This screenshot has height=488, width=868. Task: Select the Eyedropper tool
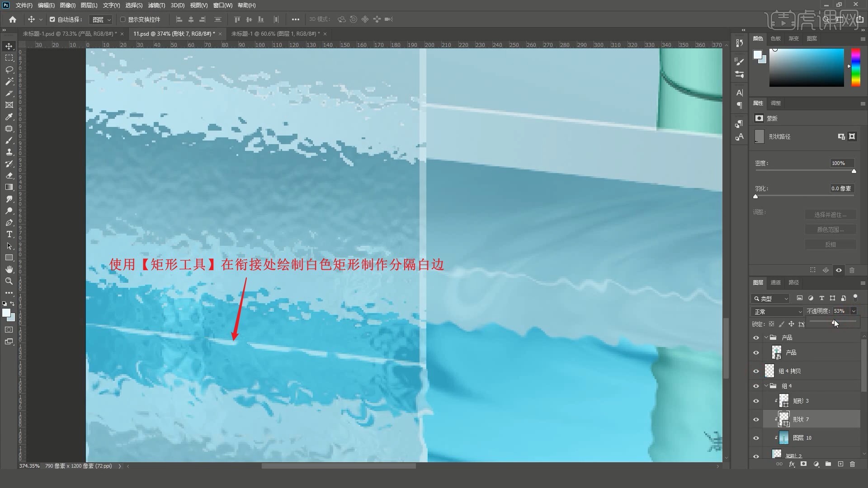point(9,117)
